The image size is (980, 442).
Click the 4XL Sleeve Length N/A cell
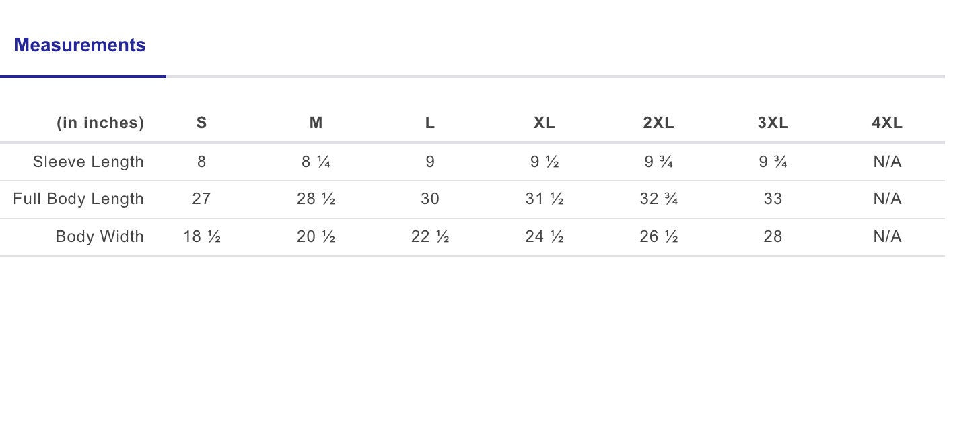[887, 162]
